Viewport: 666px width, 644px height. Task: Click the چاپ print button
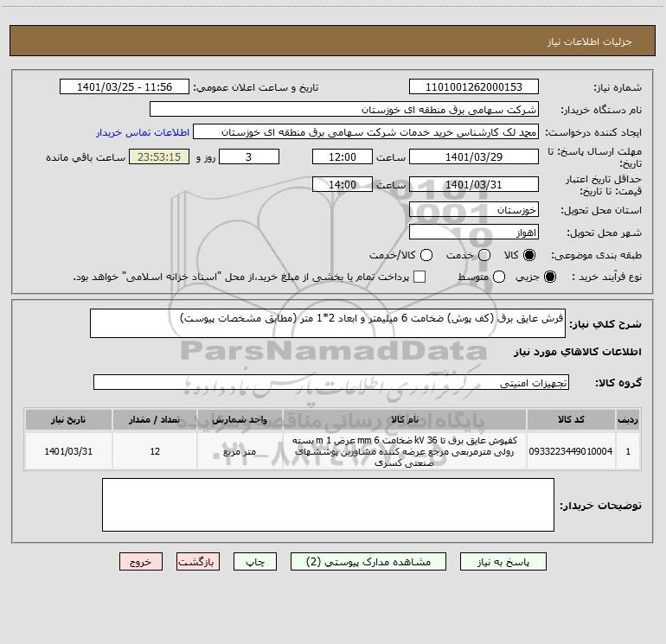[255, 562]
